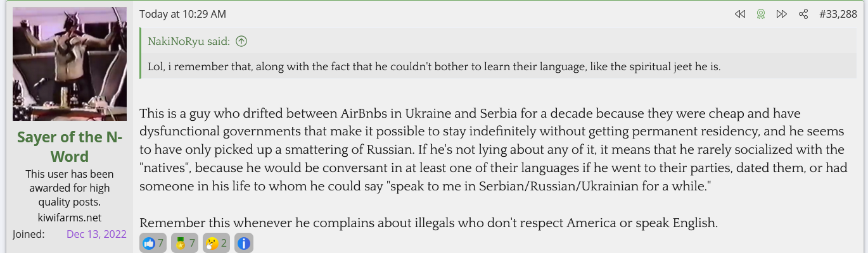Expand the quoted text from NakiNoRyu
Screen dimensions: 868x253
434,66
